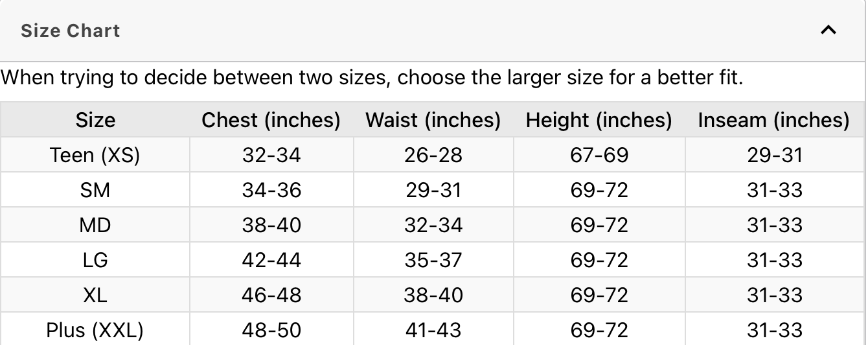
Task: Click the Chest (inches) column header
Action: (x=271, y=120)
